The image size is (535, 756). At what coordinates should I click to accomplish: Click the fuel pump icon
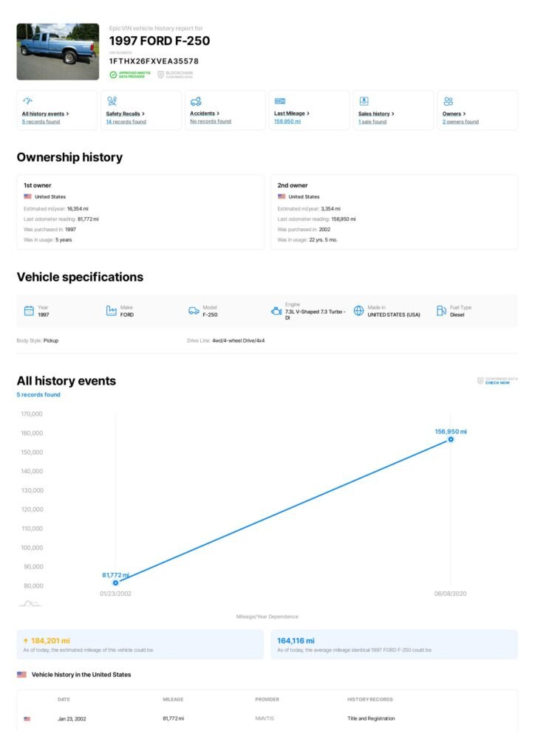(x=441, y=311)
